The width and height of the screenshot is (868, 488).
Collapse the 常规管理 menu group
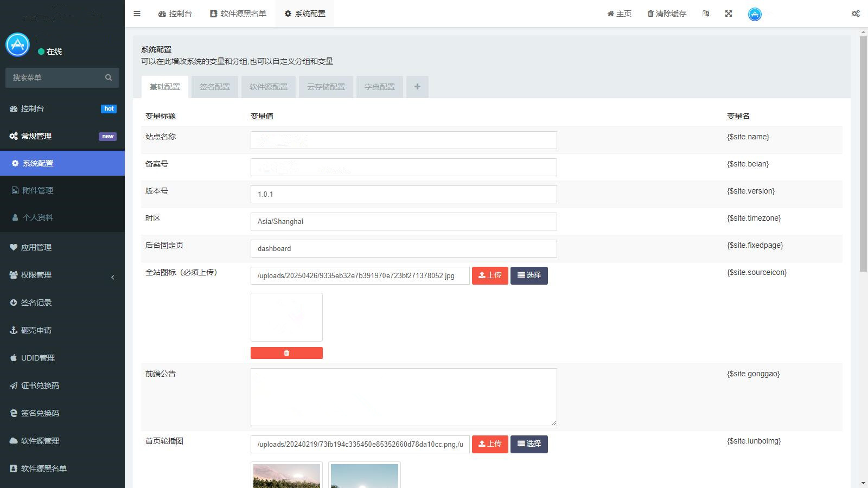click(62, 136)
